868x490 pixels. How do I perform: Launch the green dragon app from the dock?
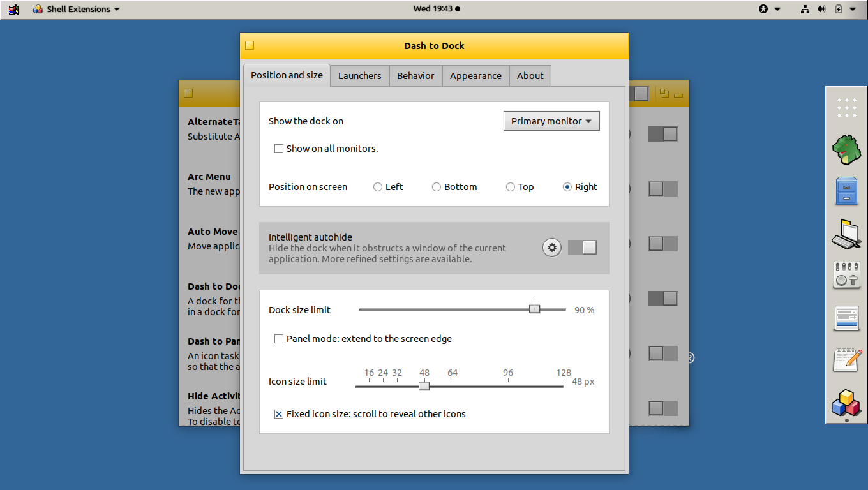pyautogui.click(x=846, y=150)
